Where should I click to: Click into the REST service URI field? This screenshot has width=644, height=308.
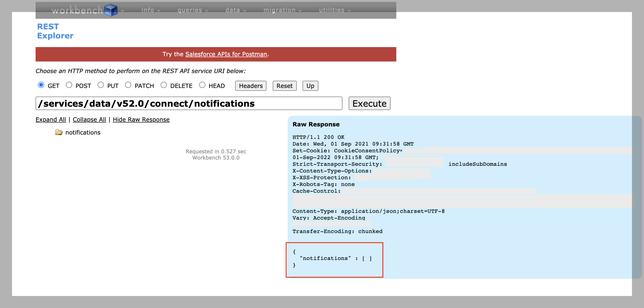click(189, 103)
